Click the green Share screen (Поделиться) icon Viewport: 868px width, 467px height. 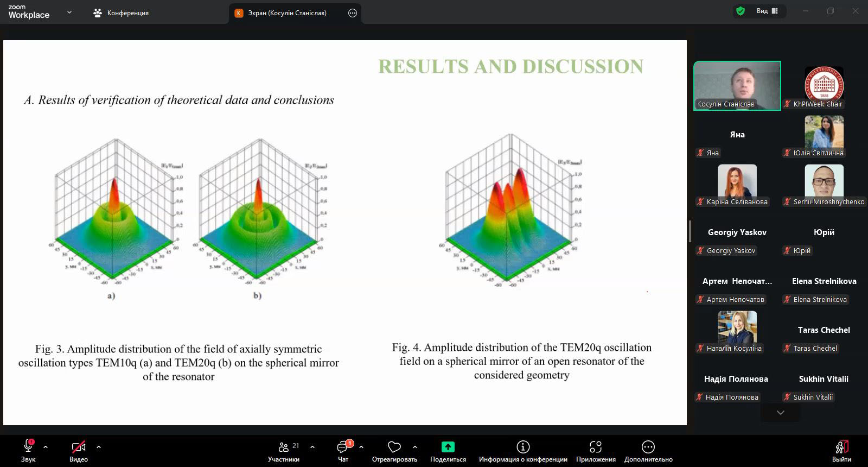click(x=448, y=447)
